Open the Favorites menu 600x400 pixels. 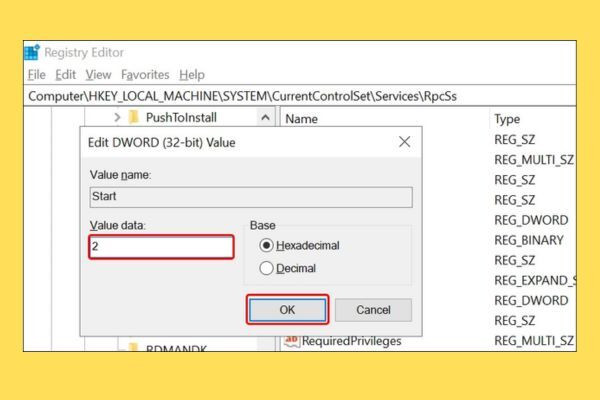(145, 75)
